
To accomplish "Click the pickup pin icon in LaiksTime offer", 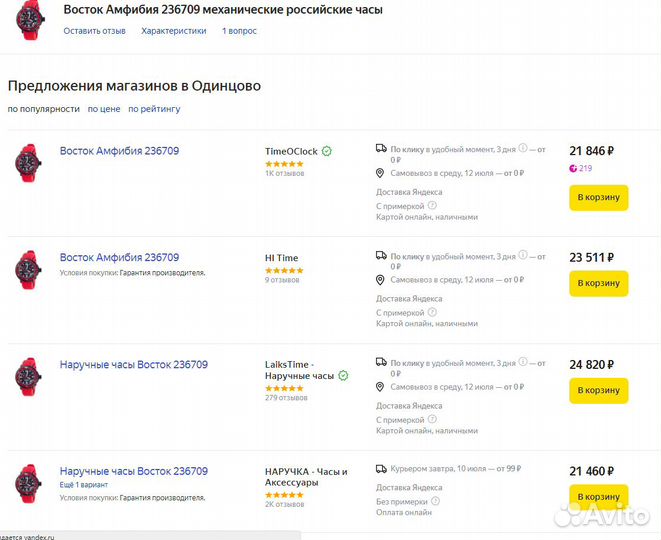I will coord(380,387).
